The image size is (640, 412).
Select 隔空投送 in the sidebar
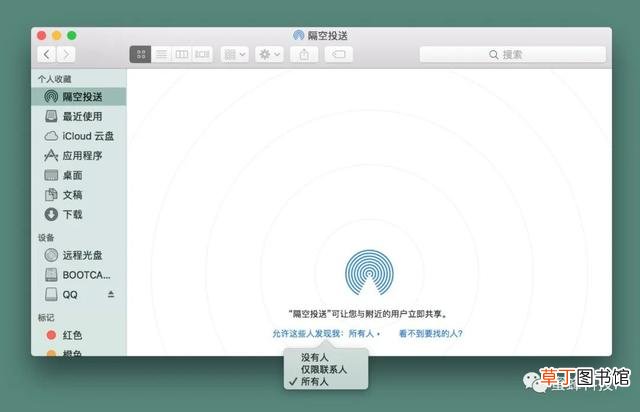point(79,97)
